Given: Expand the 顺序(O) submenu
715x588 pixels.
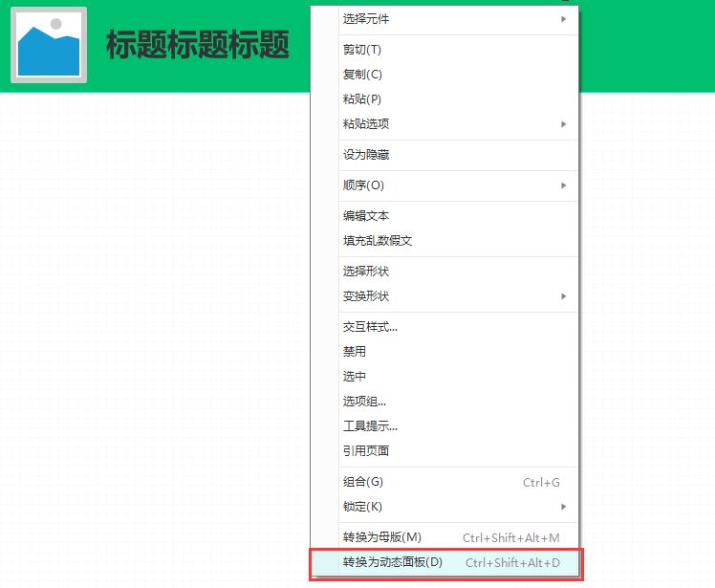Looking at the screenshot, I should pyautogui.click(x=363, y=185).
